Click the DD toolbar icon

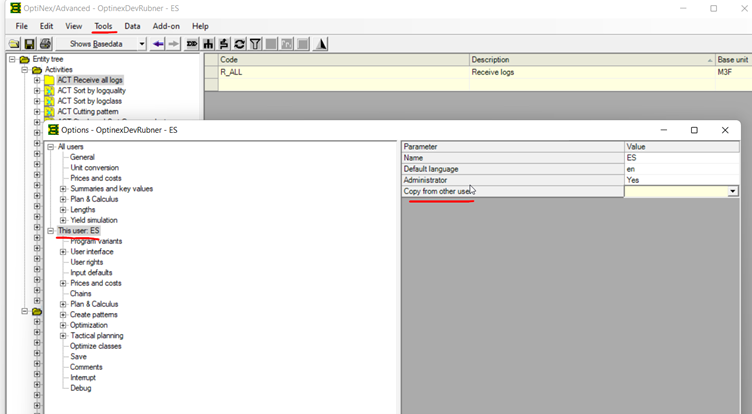tap(192, 44)
